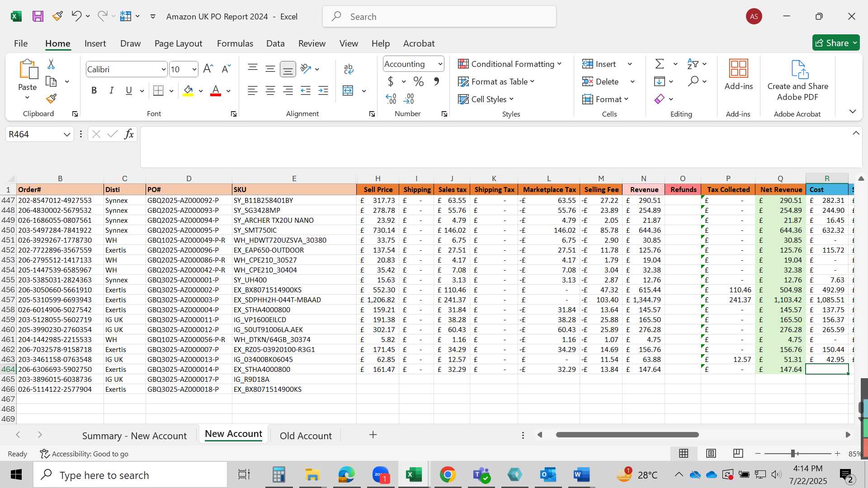Image resolution: width=868 pixels, height=488 pixels.
Task: Click the Format Painter brush in Clipboard group
Action: 51,98
